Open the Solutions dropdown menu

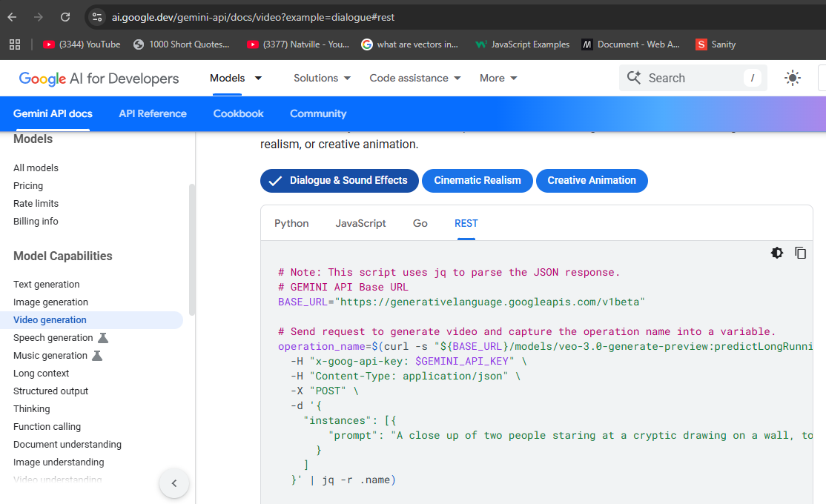click(x=323, y=78)
